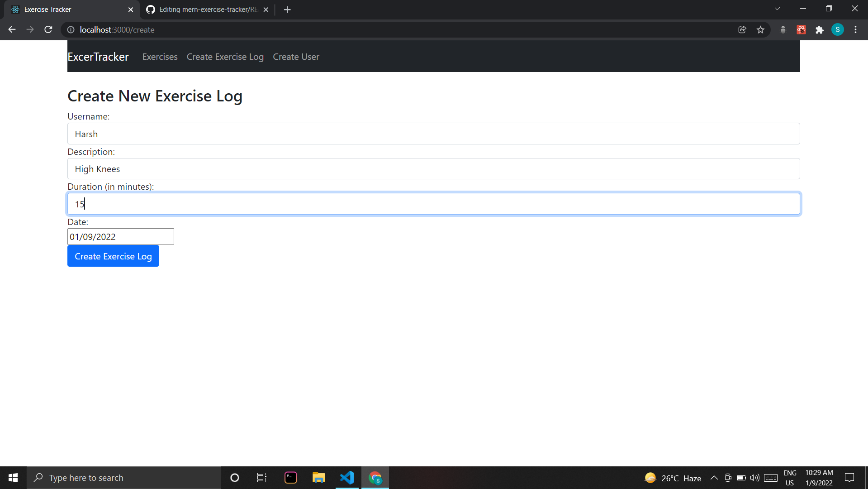Open Visual Studio Code from the taskbar
Viewport: 868px width, 489px height.
[x=347, y=477]
